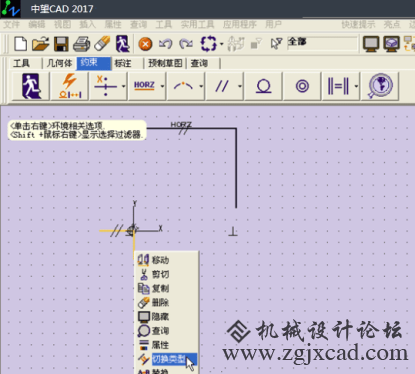Click the HORZ horizontal constraint icon

click(x=144, y=86)
